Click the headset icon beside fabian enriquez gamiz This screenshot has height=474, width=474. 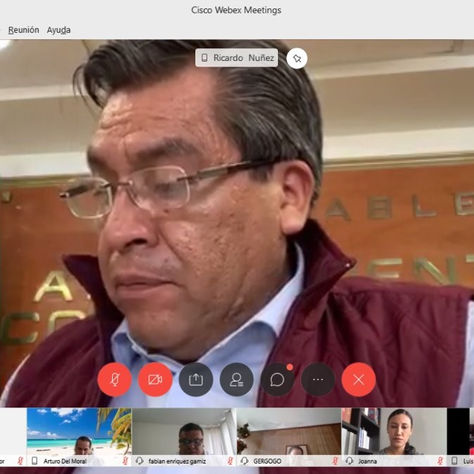(139, 461)
